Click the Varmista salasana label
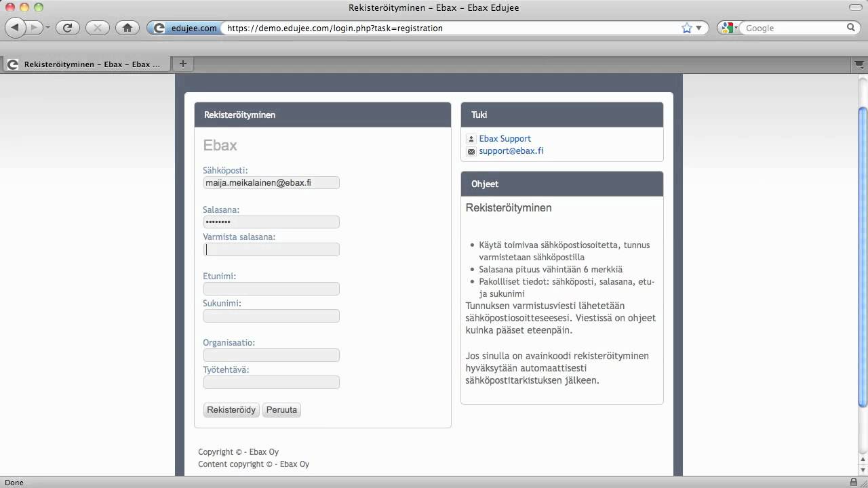The height and width of the screenshot is (488, 868). 239,237
